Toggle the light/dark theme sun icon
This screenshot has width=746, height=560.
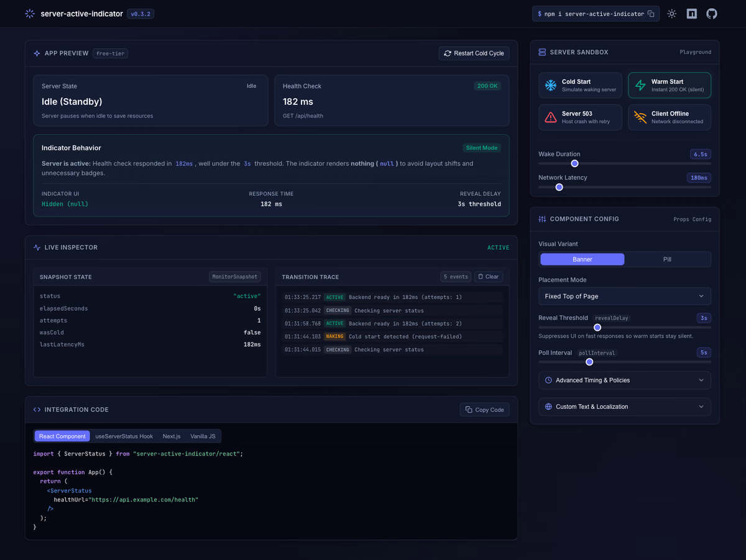672,14
